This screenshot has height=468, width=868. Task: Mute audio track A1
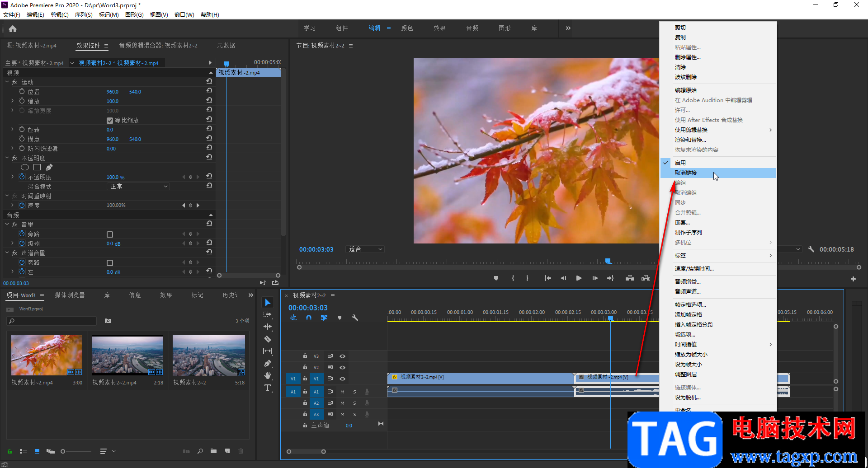(342, 392)
